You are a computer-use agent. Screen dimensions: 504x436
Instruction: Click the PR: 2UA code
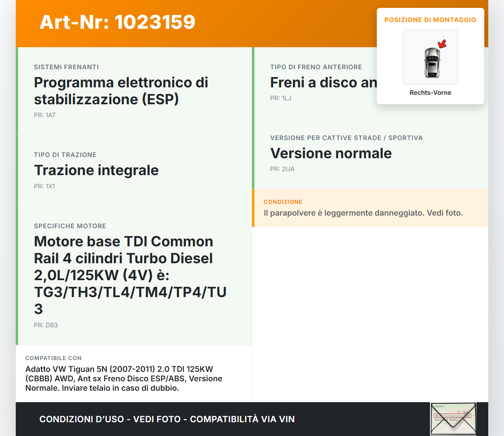click(x=282, y=169)
